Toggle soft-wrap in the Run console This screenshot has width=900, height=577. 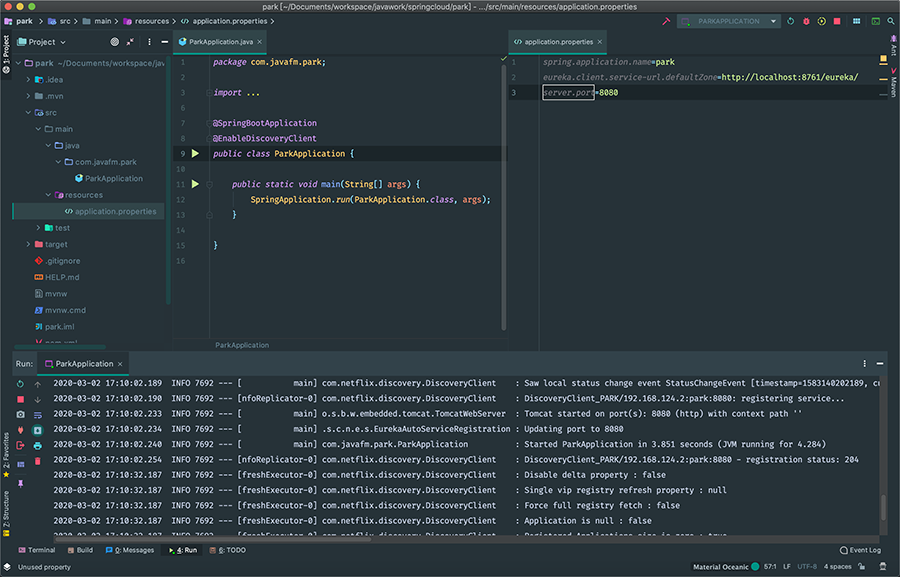pos(38,415)
